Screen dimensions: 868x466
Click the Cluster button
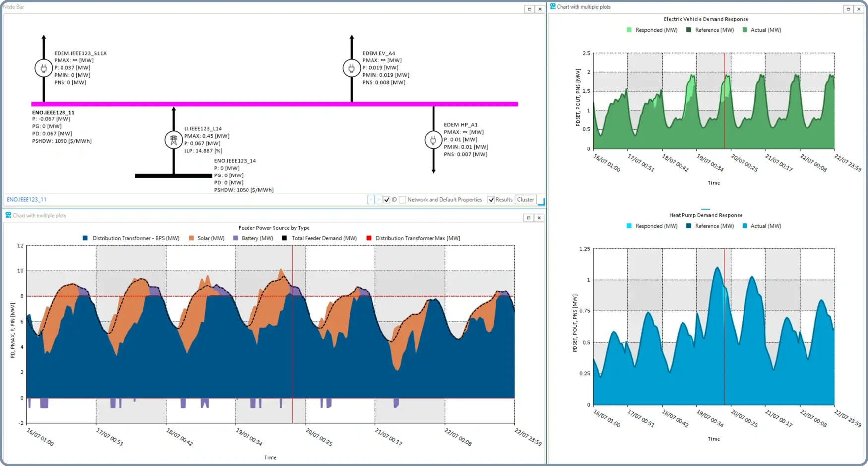point(525,199)
